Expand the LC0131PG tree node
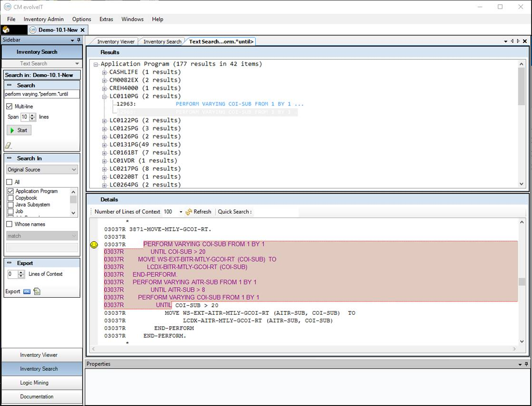 click(x=105, y=144)
